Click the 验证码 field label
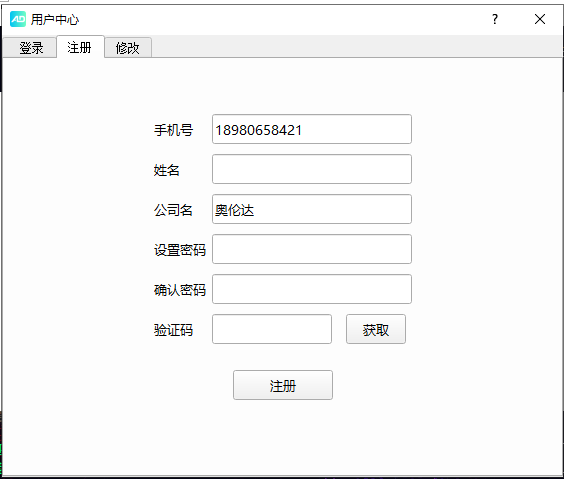Image resolution: width=564 pixels, height=479 pixels. (x=173, y=330)
